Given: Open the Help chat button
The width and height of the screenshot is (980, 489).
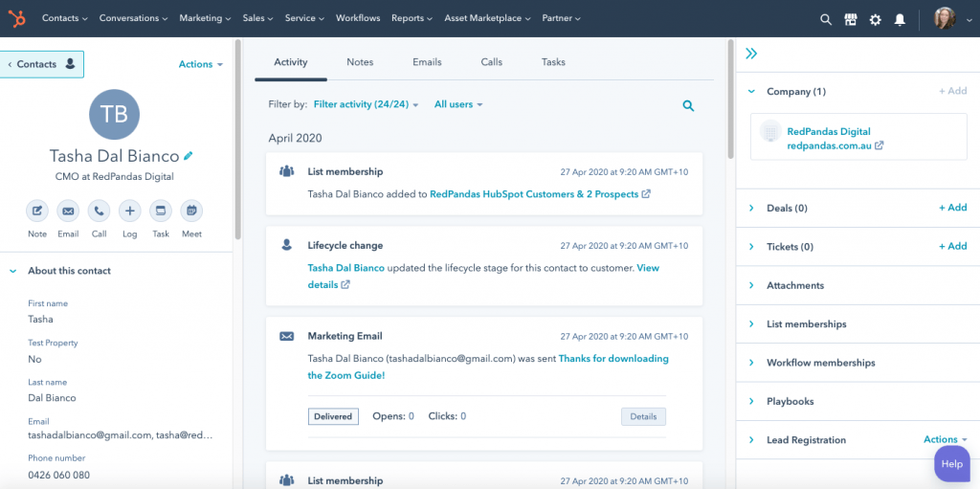Looking at the screenshot, I should (952, 463).
